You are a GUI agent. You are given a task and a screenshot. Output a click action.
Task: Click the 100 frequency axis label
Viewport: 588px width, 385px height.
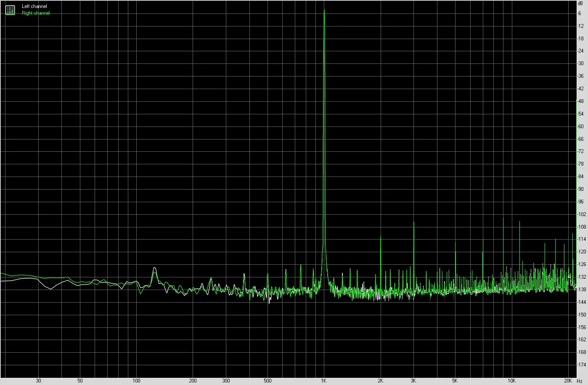click(x=136, y=381)
